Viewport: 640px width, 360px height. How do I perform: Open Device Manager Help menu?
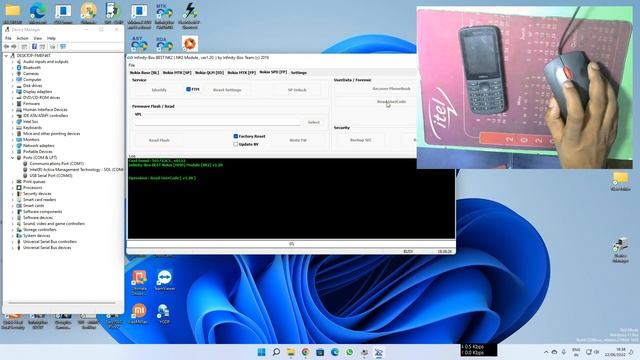(51, 38)
